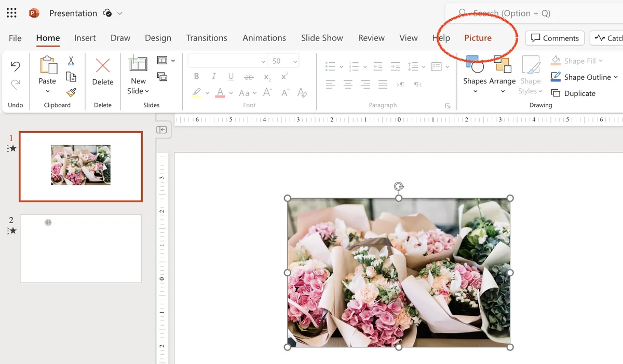Collapse the slide thumbnail pane
The image size is (623, 364).
click(x=162, y=130)
